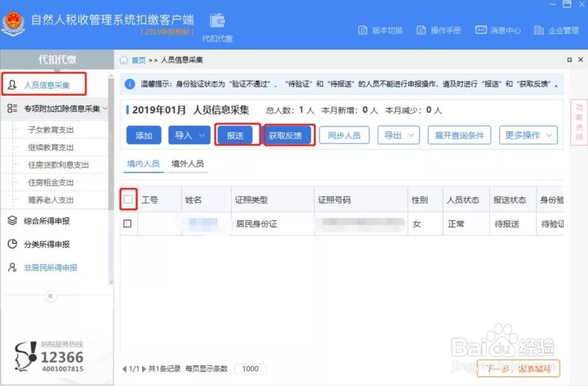Click the info icon beside 温馨提示
588x386 pixels.
click(130, 84)
